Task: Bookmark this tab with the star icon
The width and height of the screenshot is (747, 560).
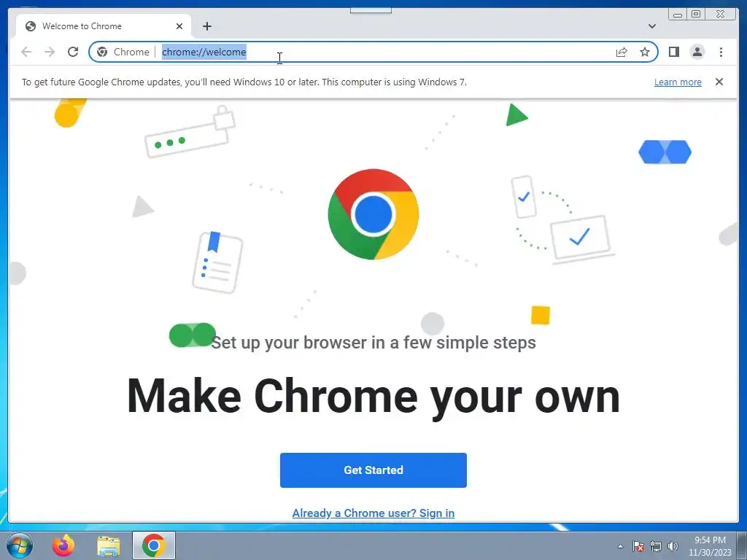Action: point(645,52)
